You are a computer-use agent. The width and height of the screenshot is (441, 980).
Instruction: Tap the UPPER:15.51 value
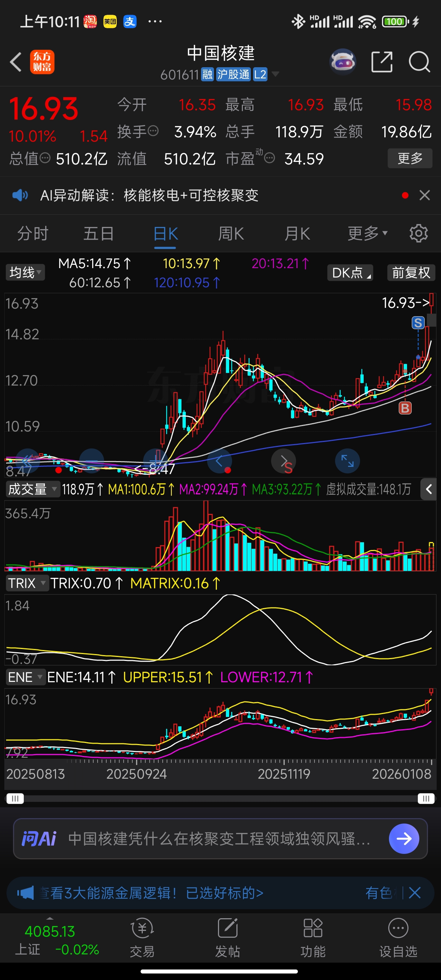(168, 677)
